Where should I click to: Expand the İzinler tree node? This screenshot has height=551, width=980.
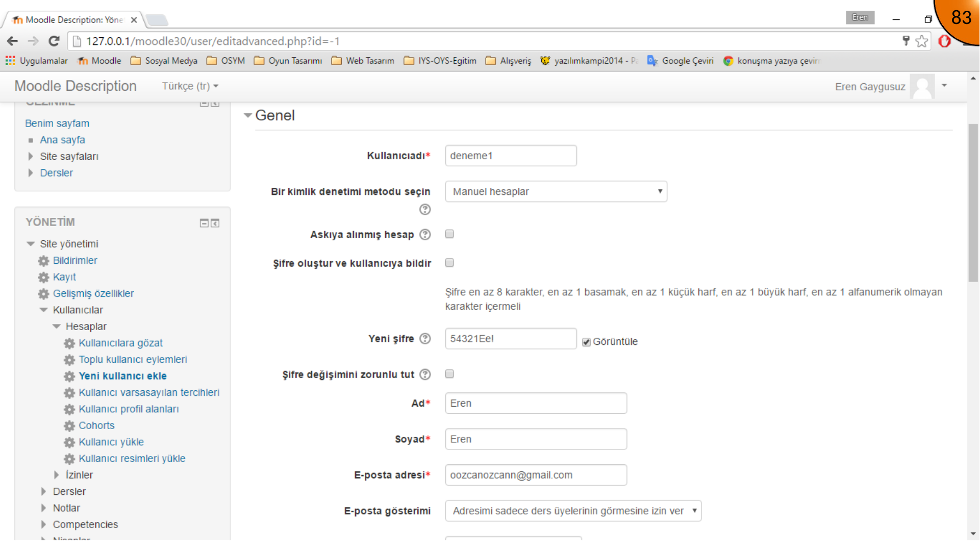coord(57,475)
